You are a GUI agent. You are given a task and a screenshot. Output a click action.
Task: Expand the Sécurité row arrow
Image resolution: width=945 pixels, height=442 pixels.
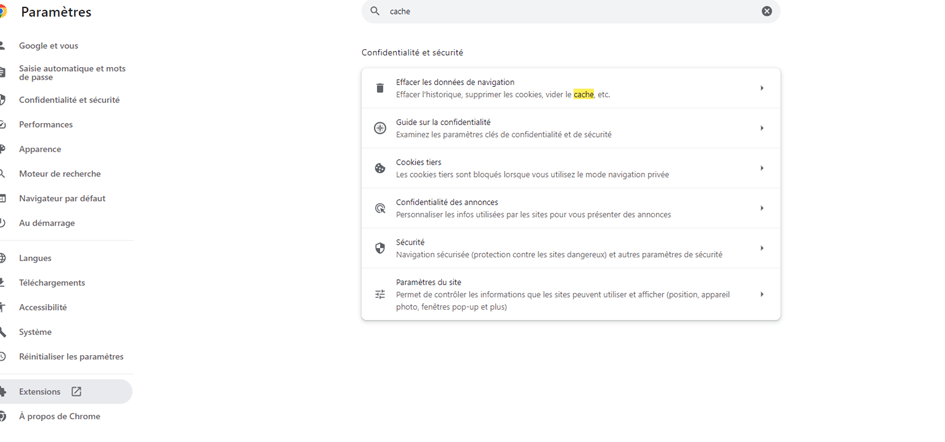point(762,248)
